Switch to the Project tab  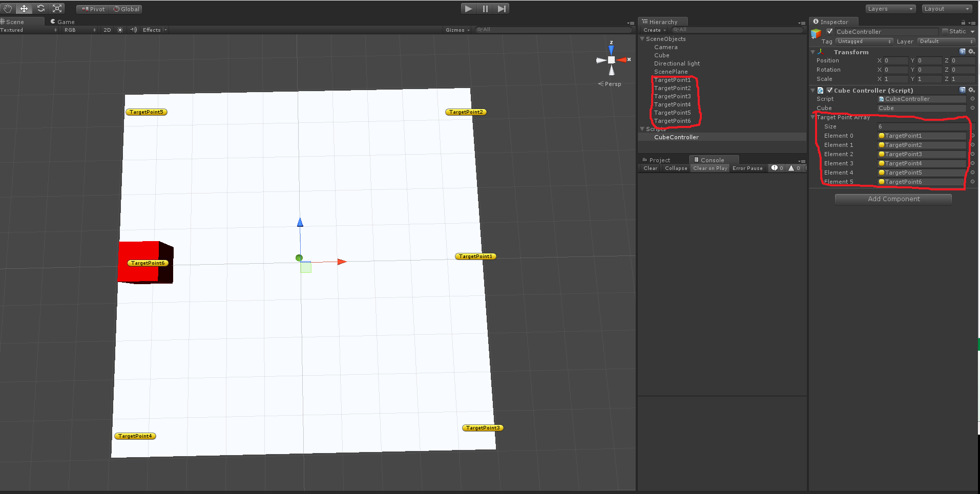pos(661,160)
